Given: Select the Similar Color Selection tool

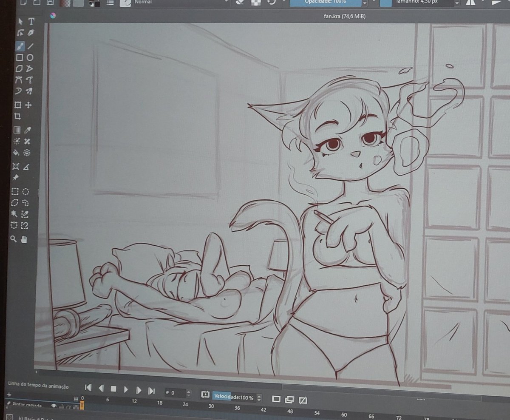Looking at the screenshot, I should tap(25, 214).
